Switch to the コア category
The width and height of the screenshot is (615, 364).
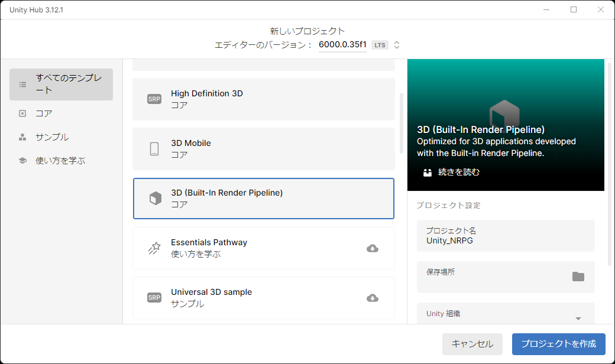(44, 113)
